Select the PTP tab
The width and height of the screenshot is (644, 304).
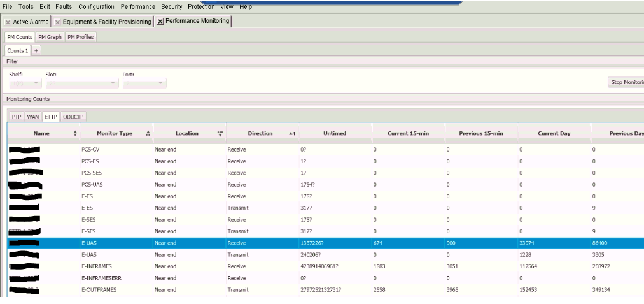pyautogui.click(x=17, y=117)
